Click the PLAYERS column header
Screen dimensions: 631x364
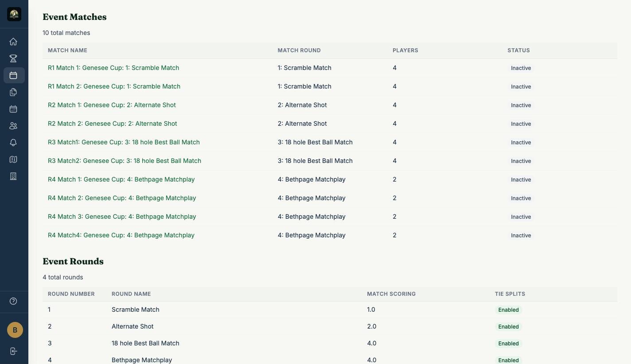405,50
